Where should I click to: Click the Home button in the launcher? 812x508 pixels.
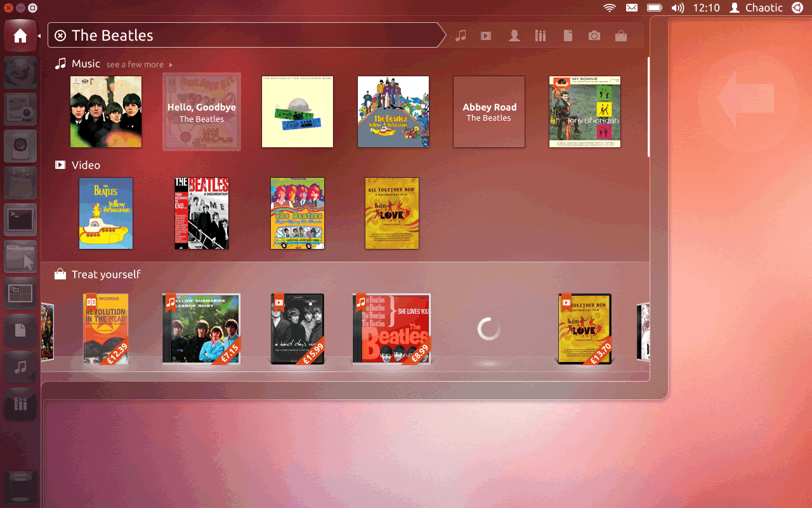point(20,36)
